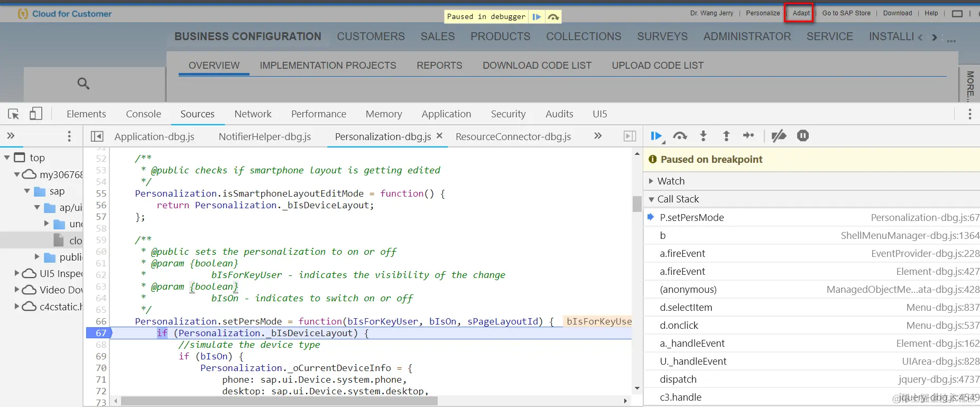This screenshot has width=980, height=407.
Task: Open the navigator pane three-dot menu
Action: click(69, 136)
